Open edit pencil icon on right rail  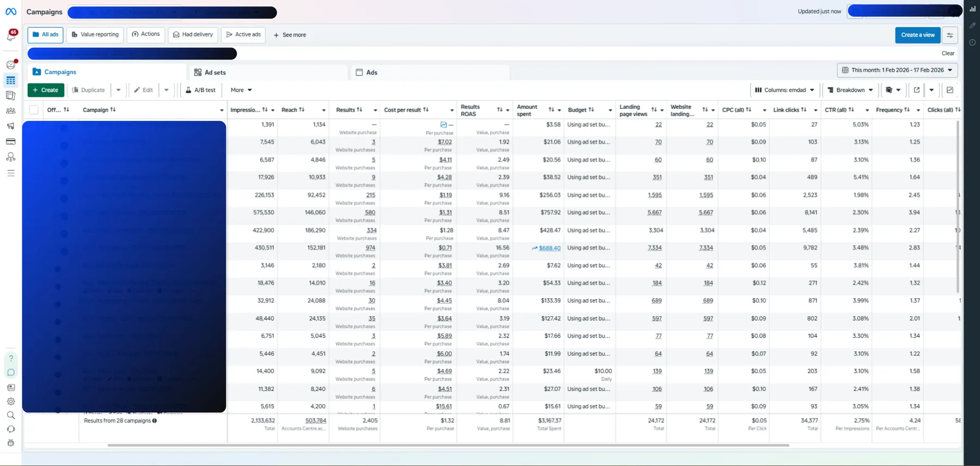972,25
